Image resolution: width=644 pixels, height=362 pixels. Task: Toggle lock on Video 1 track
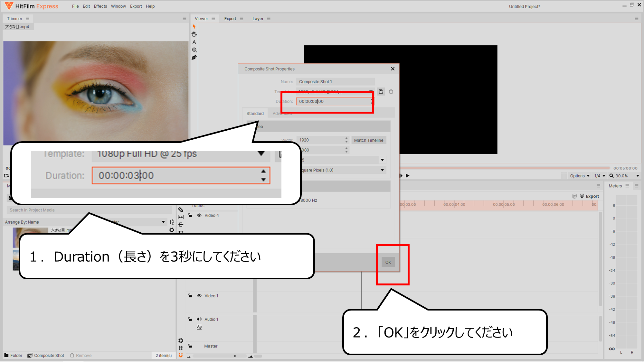tap(190, 296)
